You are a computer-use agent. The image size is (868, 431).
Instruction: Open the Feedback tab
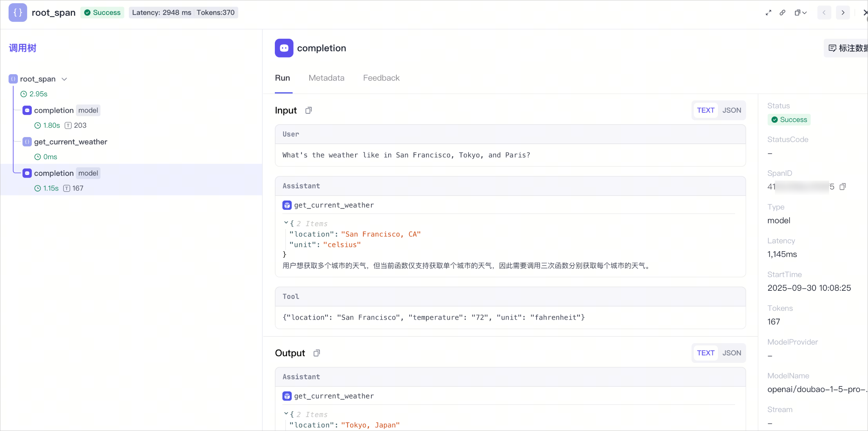381,78
